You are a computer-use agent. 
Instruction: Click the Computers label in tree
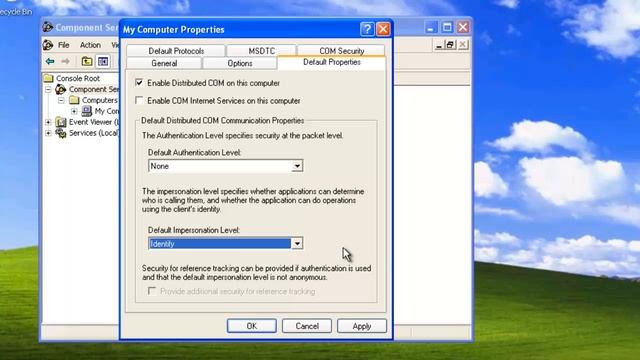point(100,100)
